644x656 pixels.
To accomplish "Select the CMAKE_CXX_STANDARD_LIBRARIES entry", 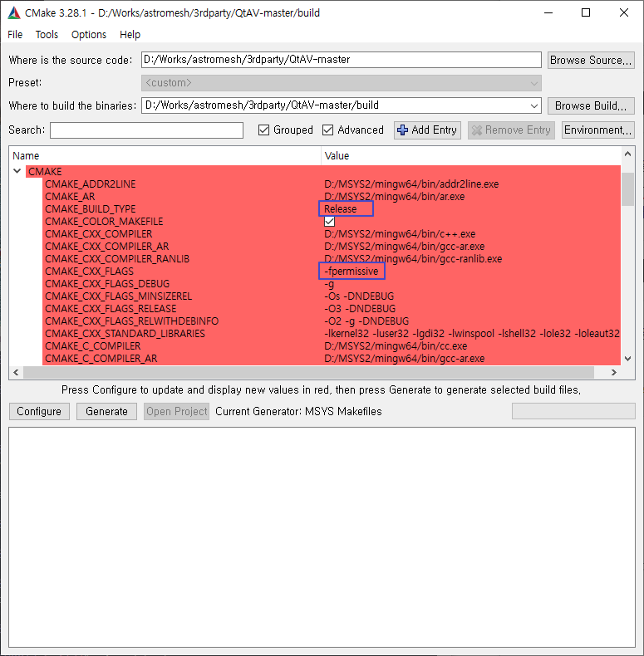I will tap(125, 334).
